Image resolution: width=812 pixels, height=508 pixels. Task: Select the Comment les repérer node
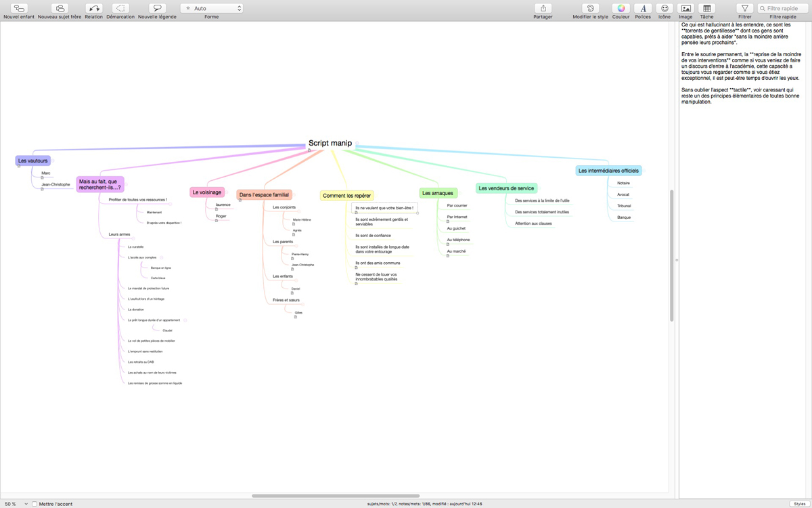coord(346,196)
